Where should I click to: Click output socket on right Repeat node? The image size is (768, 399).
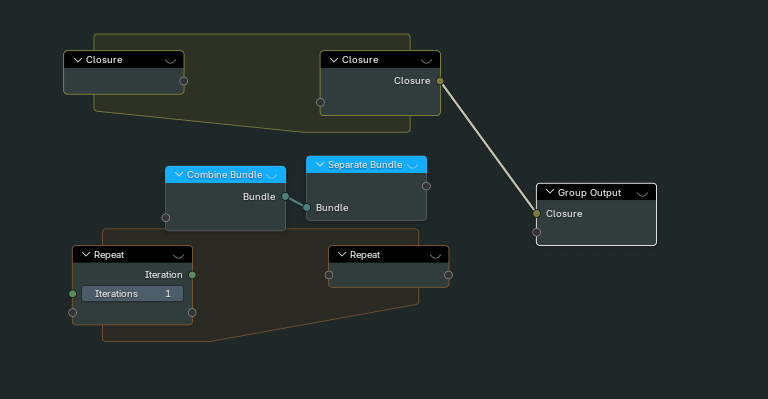point(448,275)
